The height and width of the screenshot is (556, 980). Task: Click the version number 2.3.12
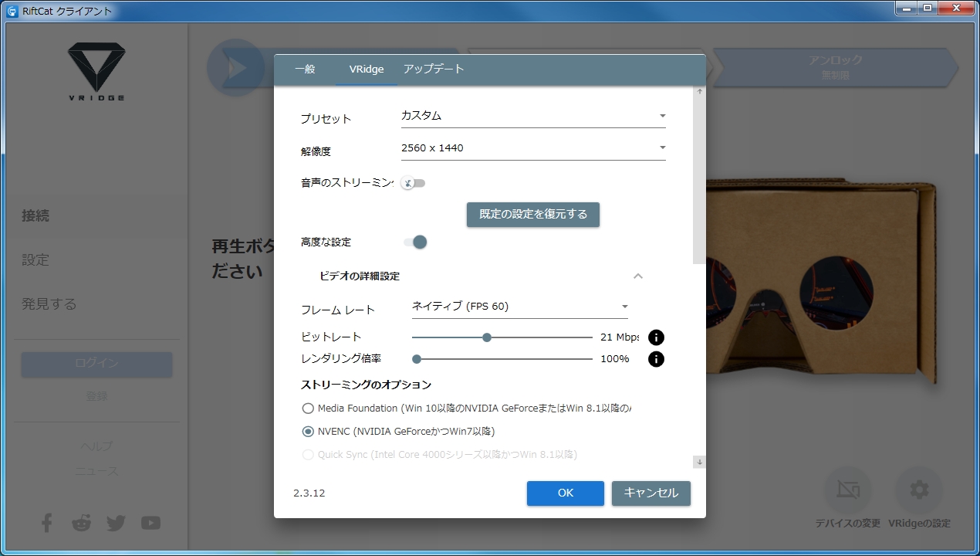tap(309, 493)
